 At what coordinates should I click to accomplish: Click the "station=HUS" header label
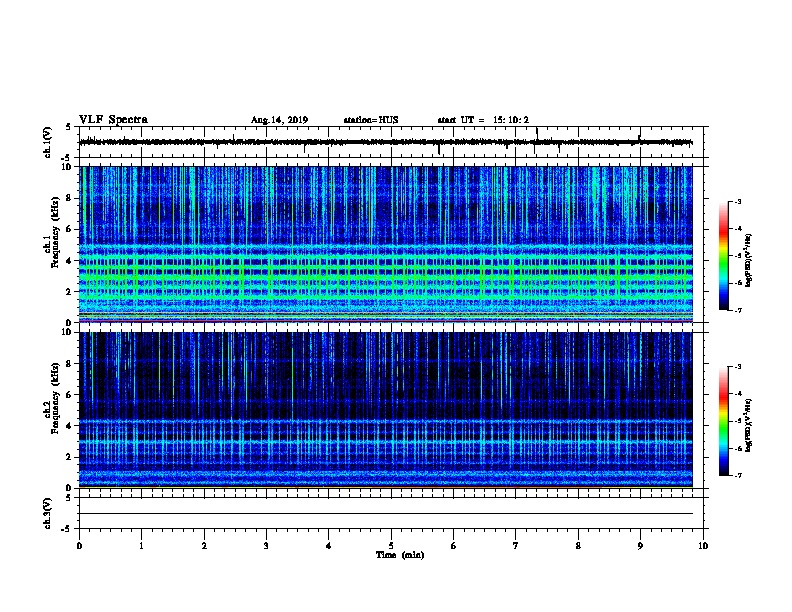pyautogui.click(x=371, y=120)
